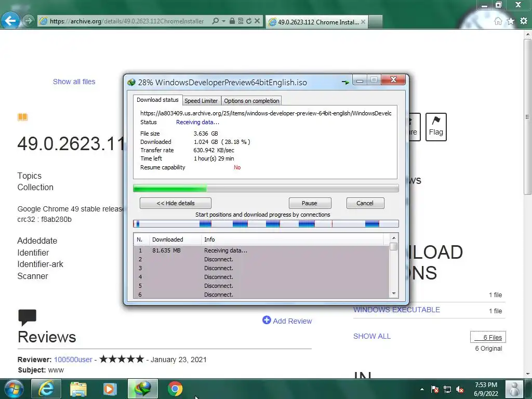Expand the address bar autocomplete dropdown arrow
Viewport: 532px width, 399px height.
pyautogui.click(x=223, y=21)
